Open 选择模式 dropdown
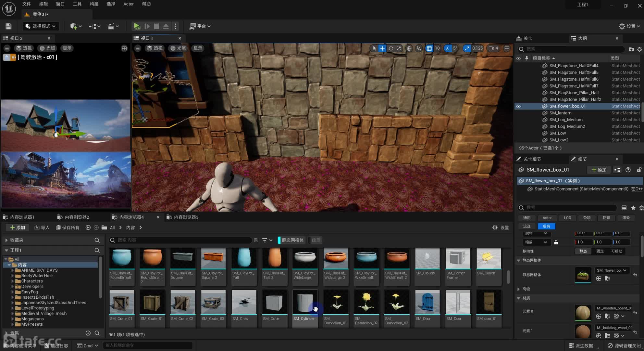Screen dimensions: 644x351 (x=41, y=26)
